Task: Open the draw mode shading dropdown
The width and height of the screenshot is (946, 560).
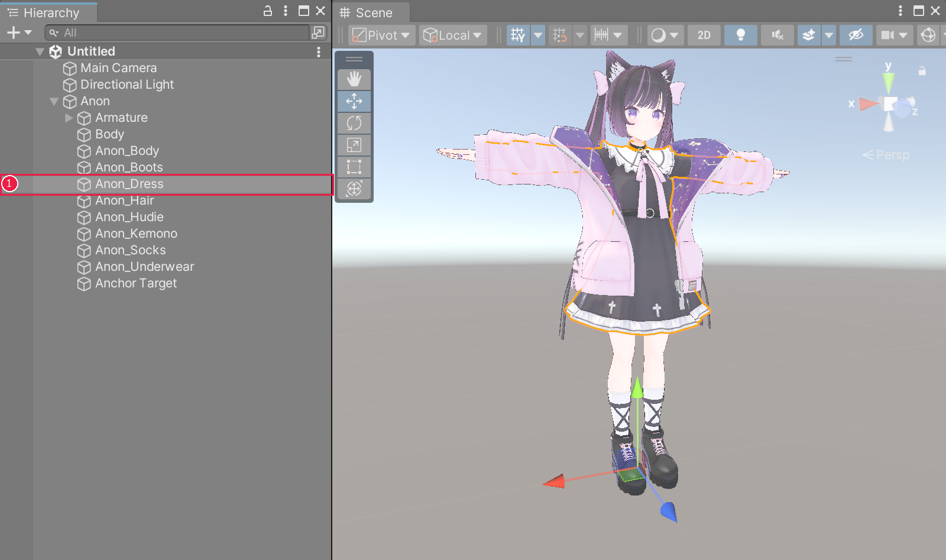Action: tap(666, 35)
